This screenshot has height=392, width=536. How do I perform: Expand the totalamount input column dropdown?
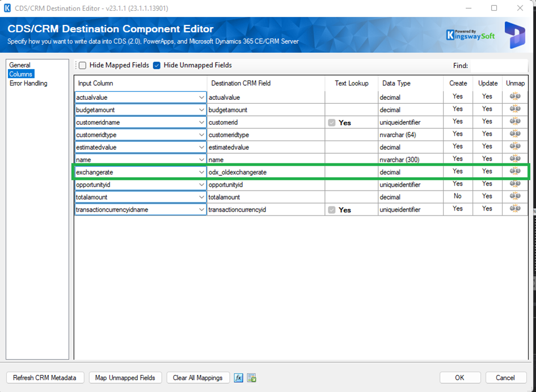click(x=201, y=197)
